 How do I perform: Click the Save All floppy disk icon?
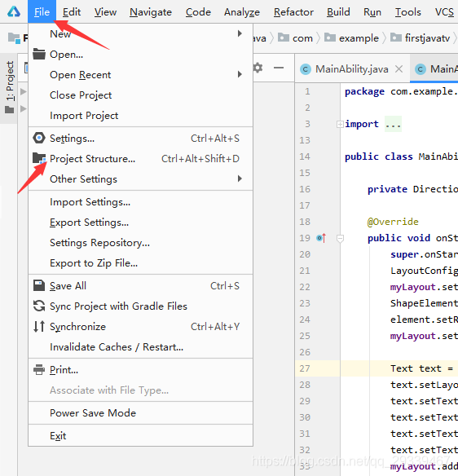coord(39,285)
